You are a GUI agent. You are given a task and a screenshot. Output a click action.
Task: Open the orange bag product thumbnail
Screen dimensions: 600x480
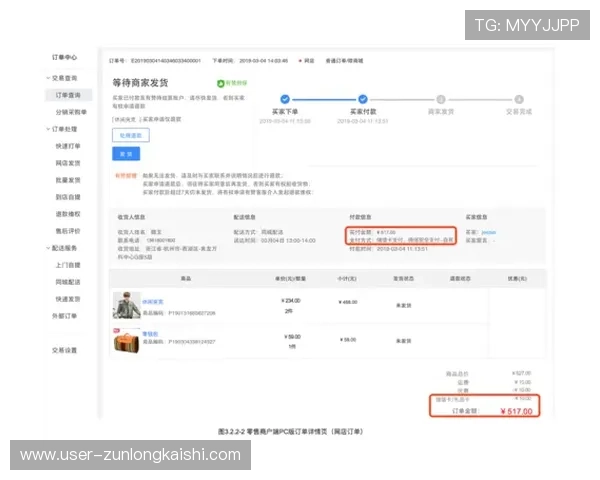127,341
